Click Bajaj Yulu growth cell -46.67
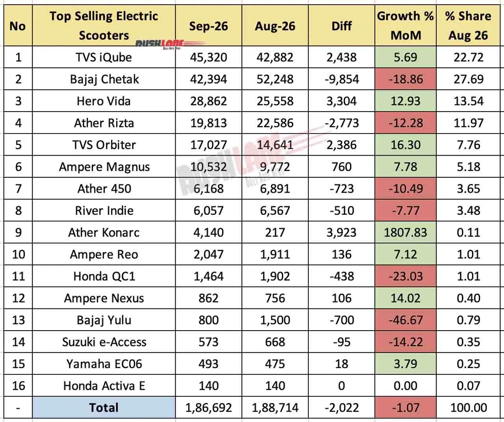This screenshot has height=422, width=504. pos(405,320)
